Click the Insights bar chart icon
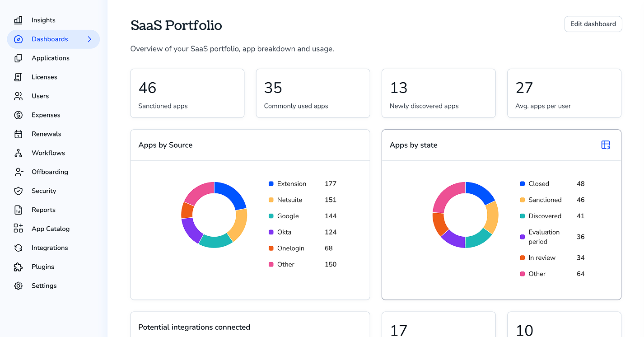This screenshot has height=337, width=644. tap(18, 20)
